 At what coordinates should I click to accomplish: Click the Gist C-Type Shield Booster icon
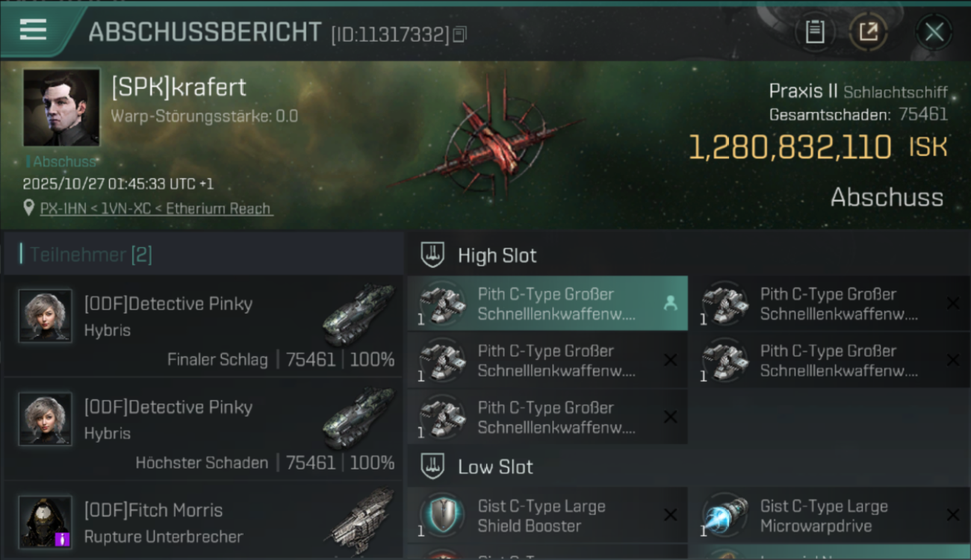[x=441, y=515]
